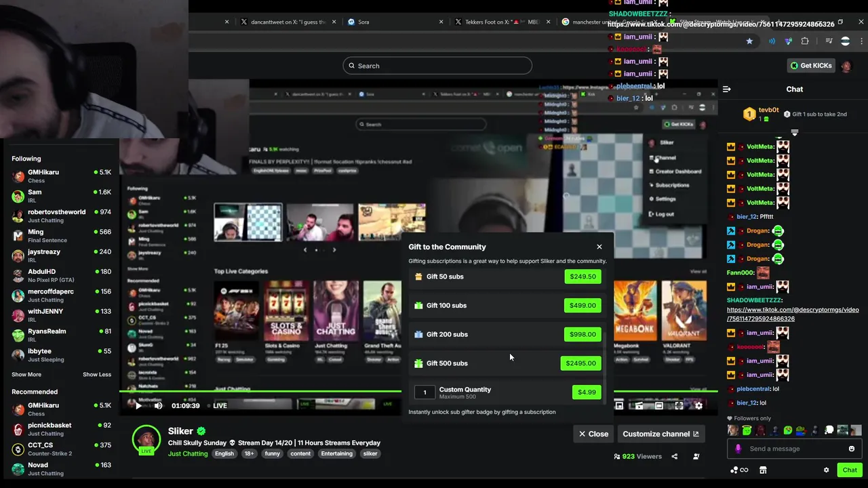Focus the custom quantity number field
868x488 pixels.
tap(425, 392)
